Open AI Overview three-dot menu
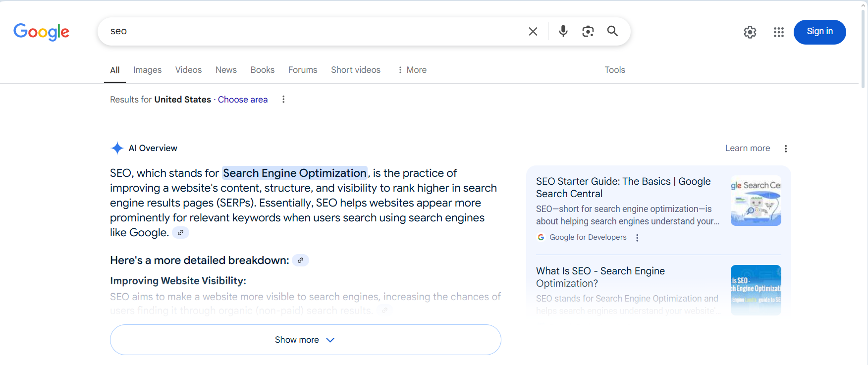Image resolution: width=868 pixels, height=365 pixels. pos(786,149)
